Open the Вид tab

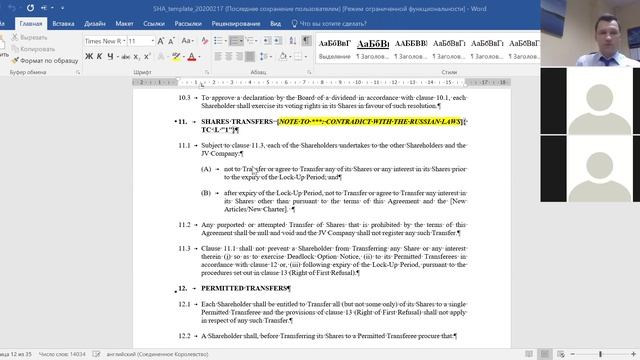[276, 24]
